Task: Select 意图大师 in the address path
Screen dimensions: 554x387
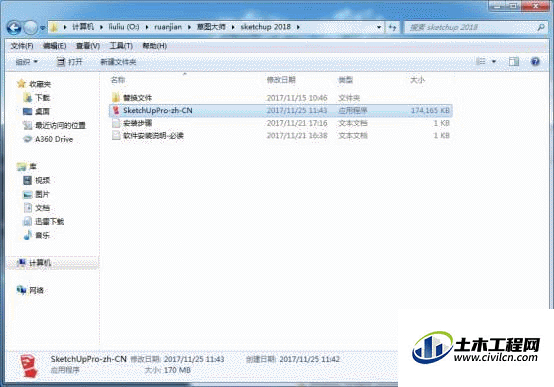Action: pos(211,27)
